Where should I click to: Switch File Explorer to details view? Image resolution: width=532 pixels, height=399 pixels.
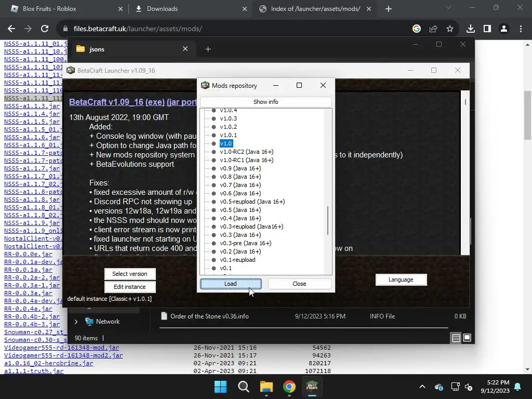[456, 338]
